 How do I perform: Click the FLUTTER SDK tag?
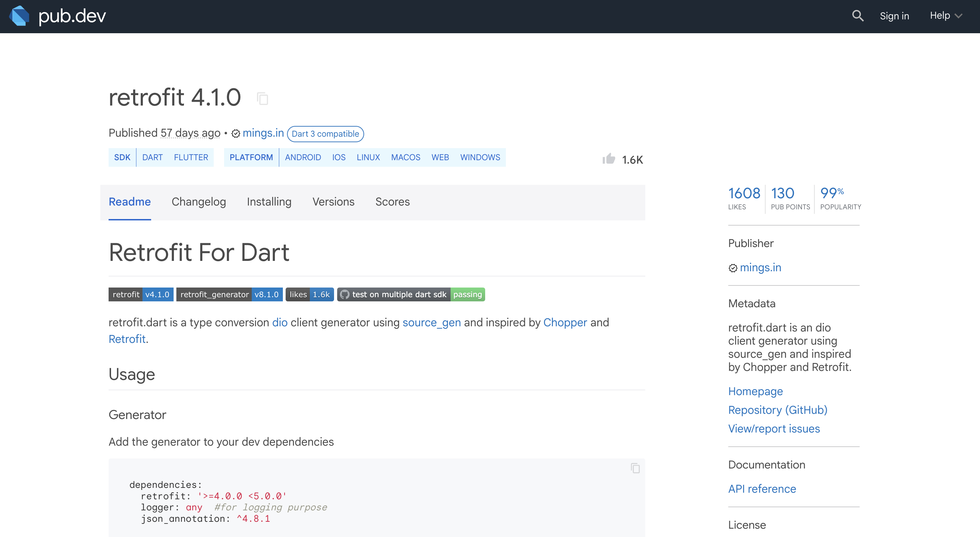pos(191,157)
